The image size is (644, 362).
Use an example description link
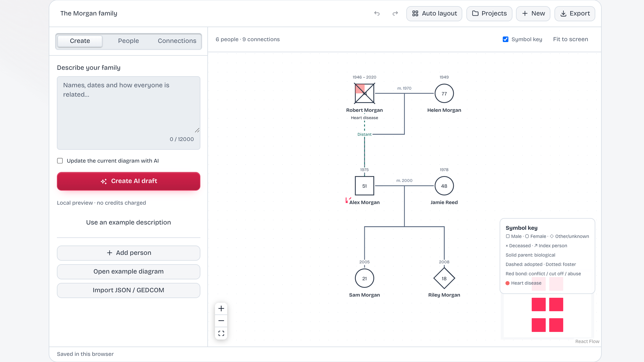coord(129,222)
